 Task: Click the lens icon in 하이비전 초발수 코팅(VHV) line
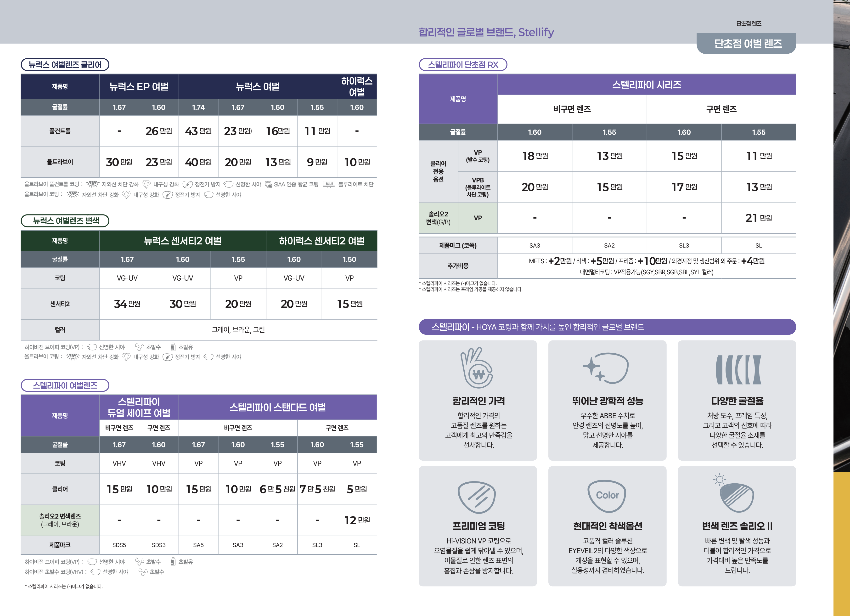[95, 572]
